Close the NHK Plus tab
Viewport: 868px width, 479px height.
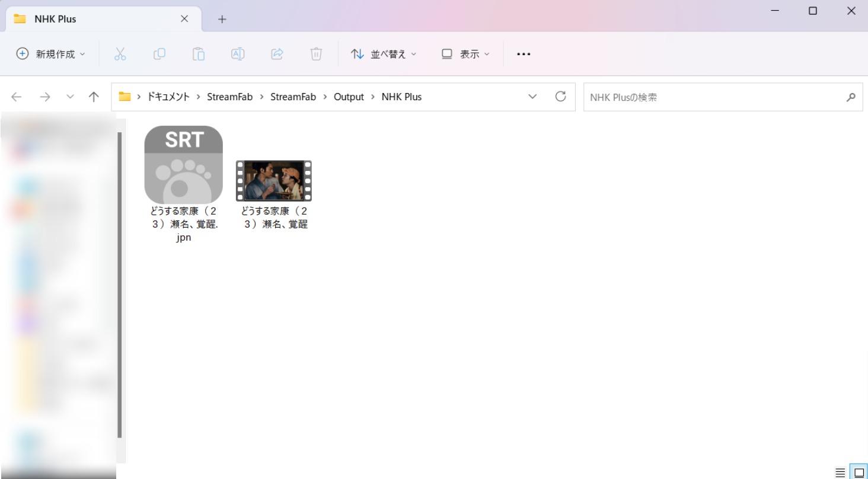[x=184, y=18]
